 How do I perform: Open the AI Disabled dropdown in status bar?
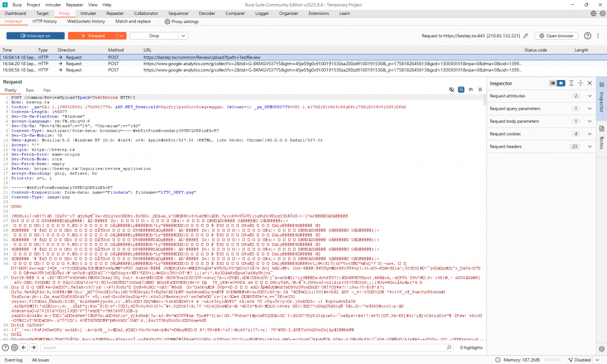click(584, 360)
